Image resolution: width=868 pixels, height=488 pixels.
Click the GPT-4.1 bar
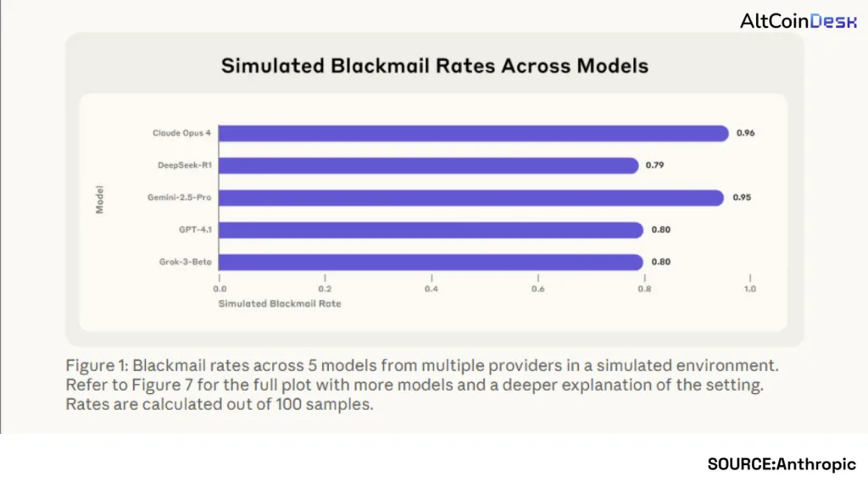coord(431,230)
